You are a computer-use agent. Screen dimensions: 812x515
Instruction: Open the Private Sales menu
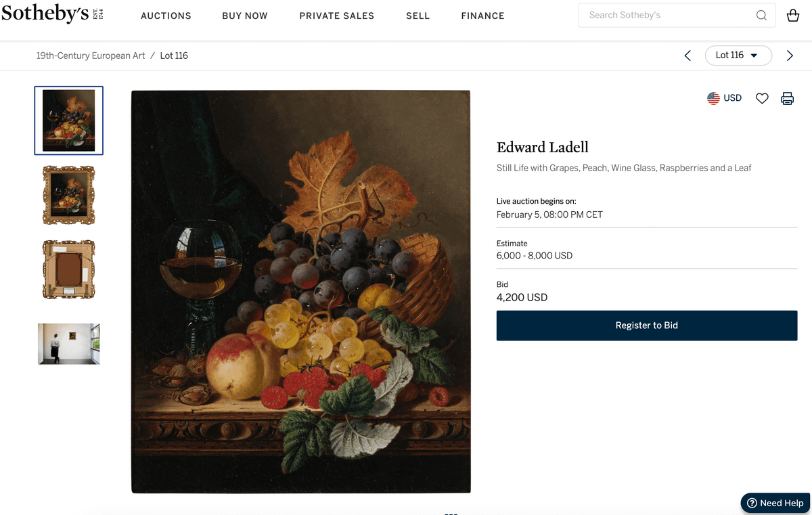(336, 16)
